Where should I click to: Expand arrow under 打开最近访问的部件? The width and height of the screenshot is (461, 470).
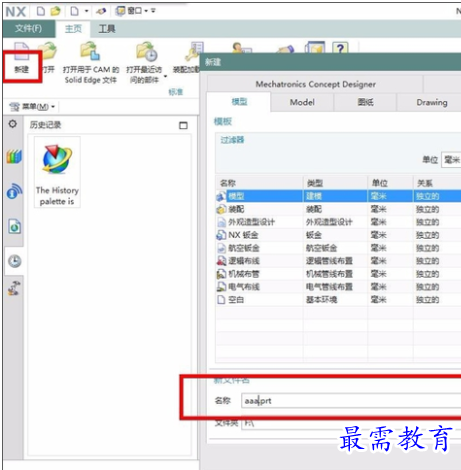click(x=165, y=77)
